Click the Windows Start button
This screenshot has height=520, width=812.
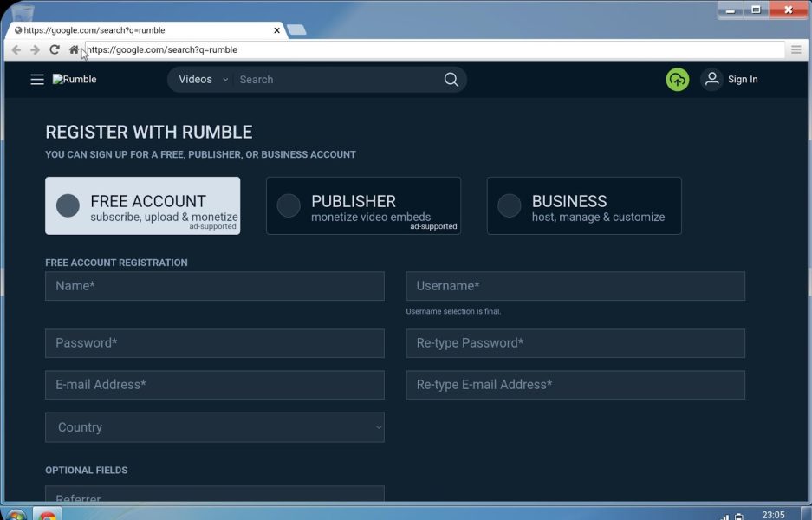[15, 516]
